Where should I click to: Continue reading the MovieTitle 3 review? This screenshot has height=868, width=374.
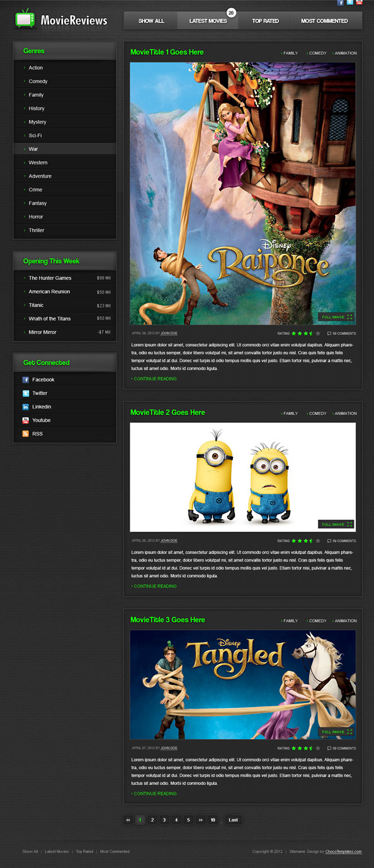coord(154,794)
